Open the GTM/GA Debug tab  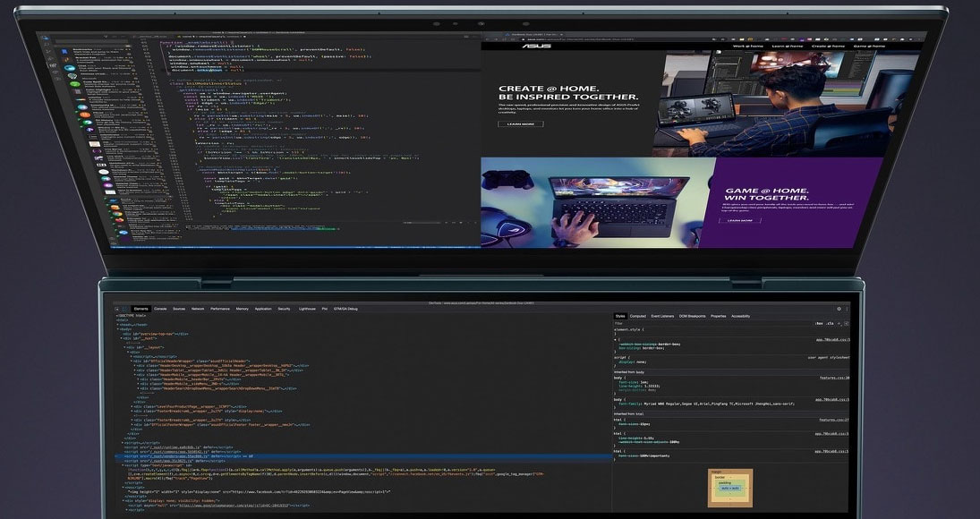(345, 309)
